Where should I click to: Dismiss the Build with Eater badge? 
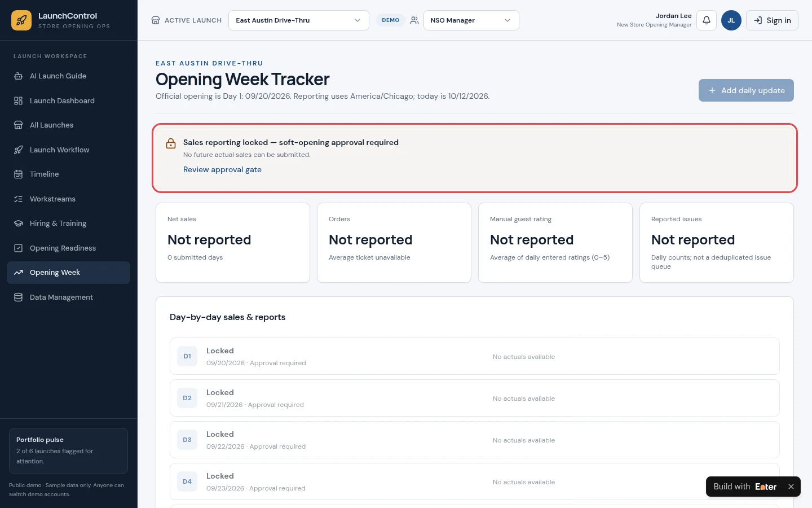coord(791,487)
